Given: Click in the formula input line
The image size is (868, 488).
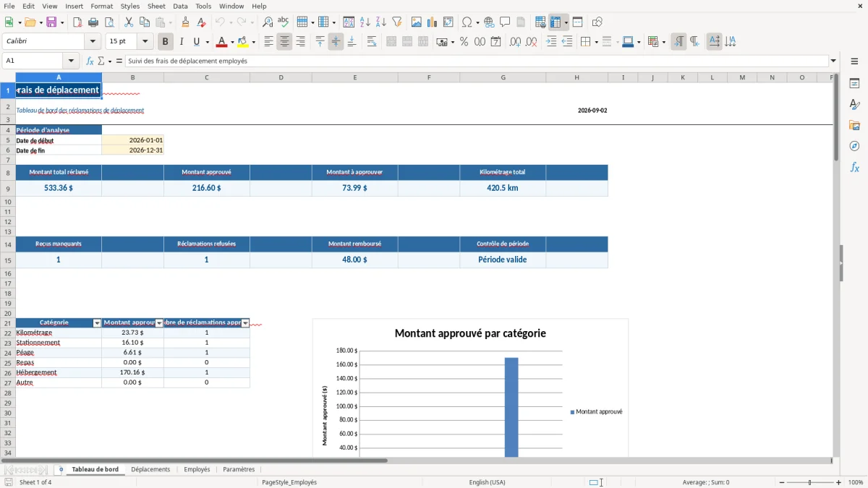Looking at the screenshot, I should [x=476, y=61].
